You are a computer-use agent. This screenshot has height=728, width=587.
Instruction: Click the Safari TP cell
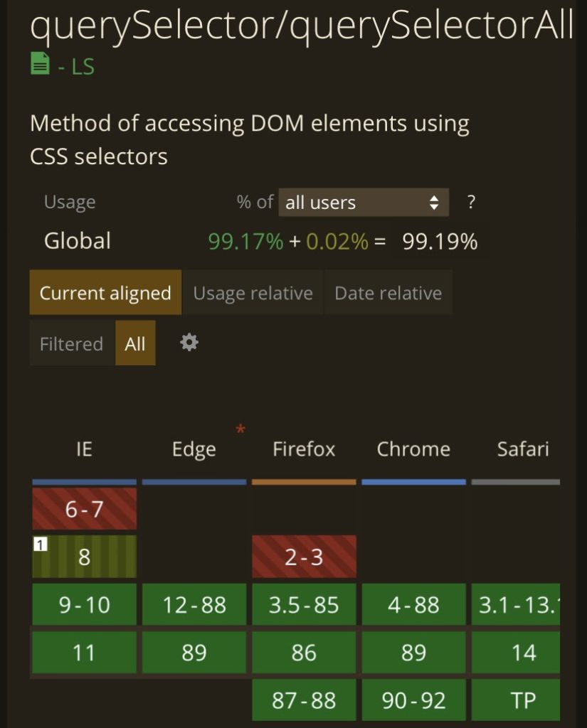point(516,700)
